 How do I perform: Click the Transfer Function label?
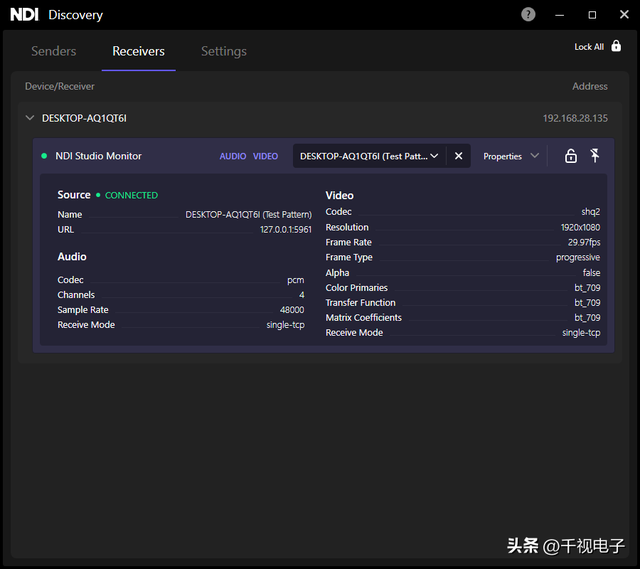[360, 303]
